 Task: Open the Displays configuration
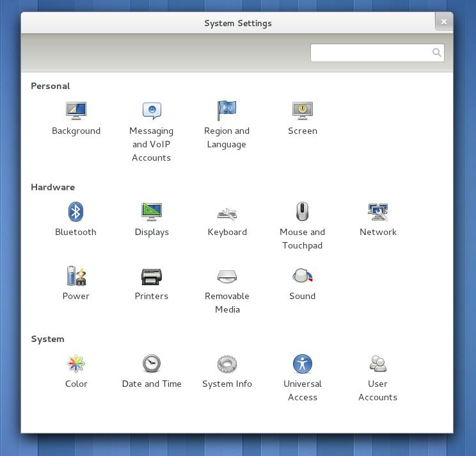pos(152,212)
